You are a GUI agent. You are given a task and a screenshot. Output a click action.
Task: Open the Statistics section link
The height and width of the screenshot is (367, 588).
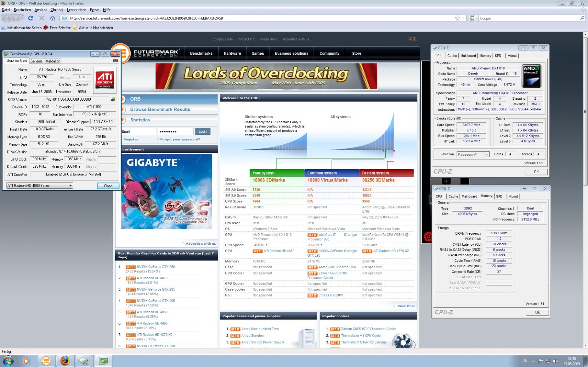(140, 120)
